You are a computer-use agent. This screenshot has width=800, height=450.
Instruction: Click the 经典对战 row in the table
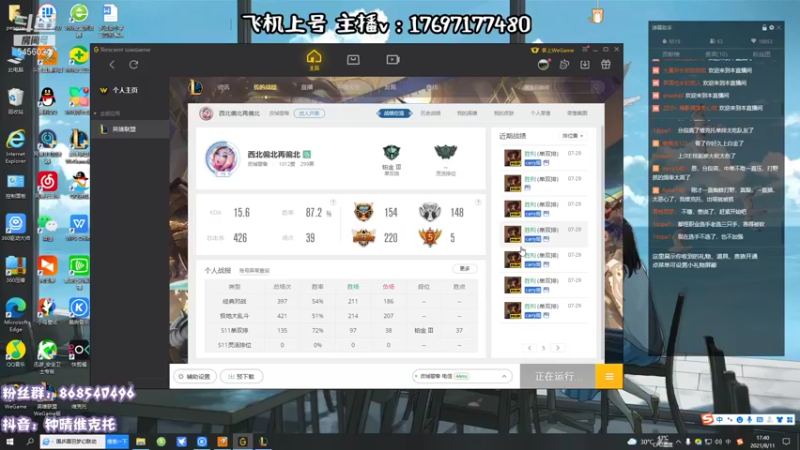point(341,302)
